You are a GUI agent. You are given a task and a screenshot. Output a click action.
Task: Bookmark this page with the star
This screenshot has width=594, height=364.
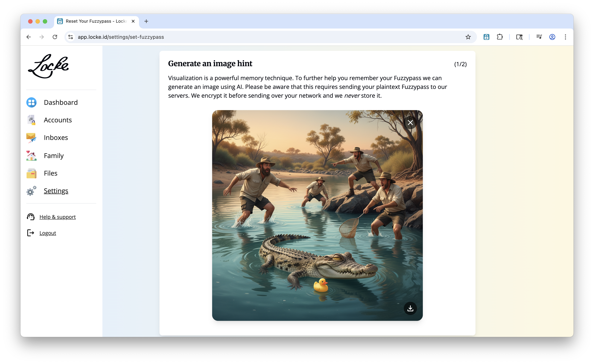pyautogui.click(x=468, y=37)
